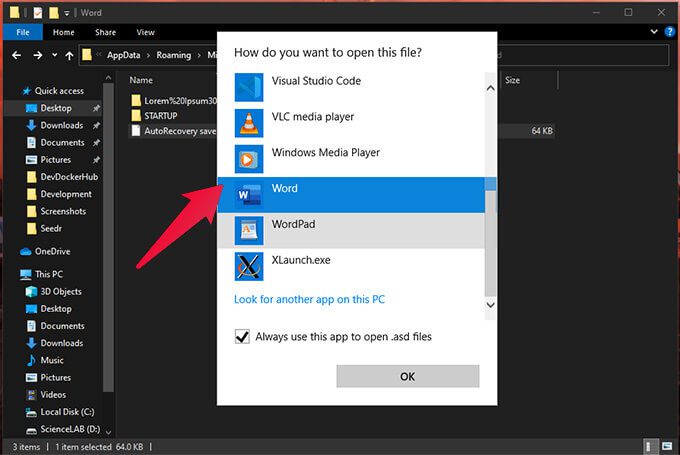Click the AutoRecovery file icon
This screenshot has width=680, height=455.
136,131
